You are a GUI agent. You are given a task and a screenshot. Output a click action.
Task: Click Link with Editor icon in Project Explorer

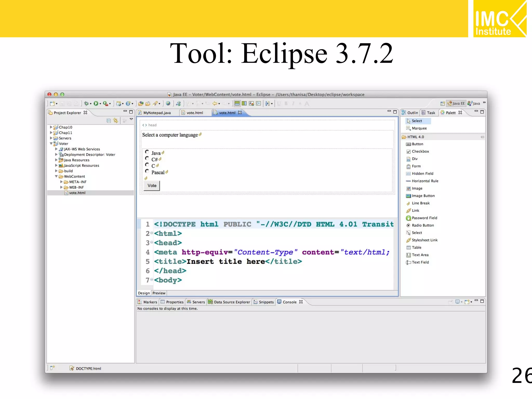pyautogui.click(x=116, y=121)
